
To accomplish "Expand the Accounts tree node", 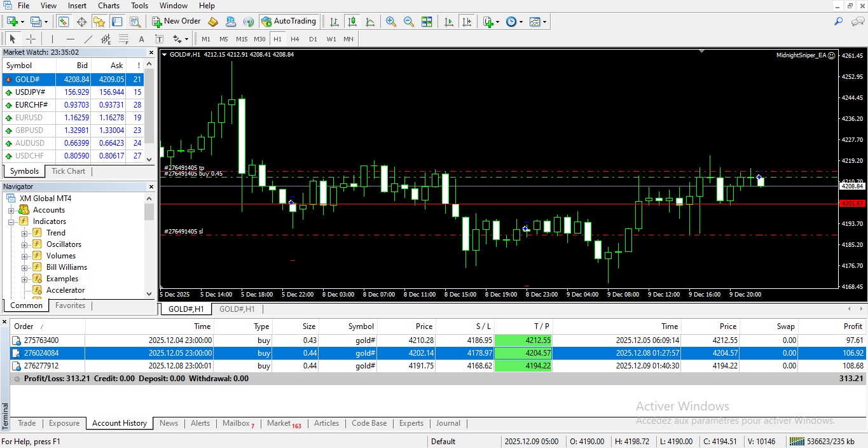I will (x=11, y=210).
